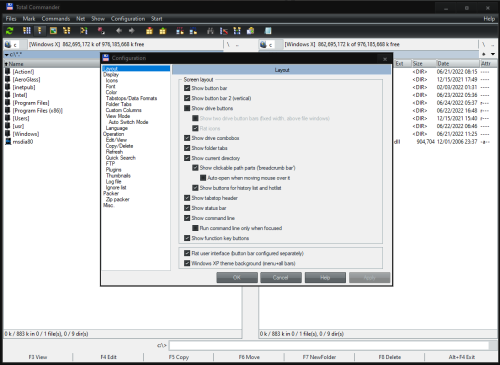The height and width of the screenshot is (365, 500).
Task: Go back with the left arrow icon
Action: coord(119,31)
